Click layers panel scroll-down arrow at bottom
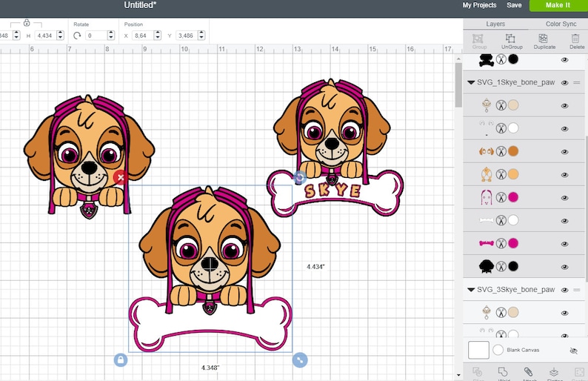This screenshot has width=588, height=381. [458, 374]
